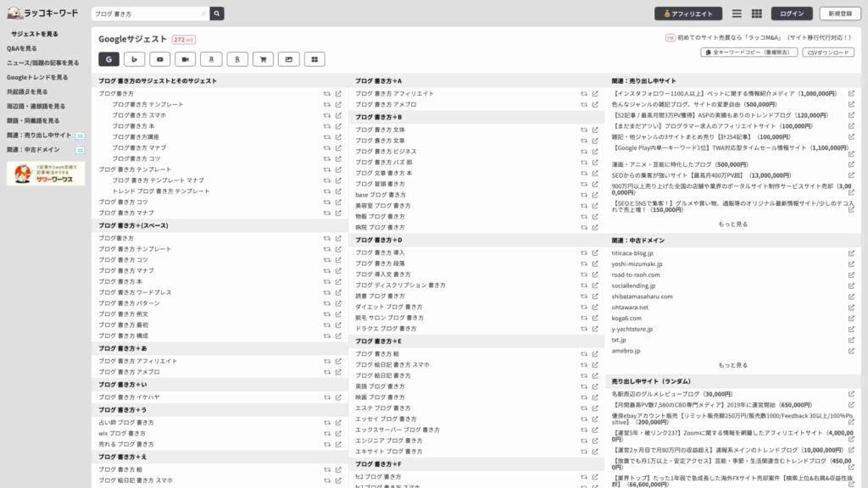Open 周辺語・連想語を見る in sidebar
Viewport: 868px width, 488px height.
tap(36, 106)
